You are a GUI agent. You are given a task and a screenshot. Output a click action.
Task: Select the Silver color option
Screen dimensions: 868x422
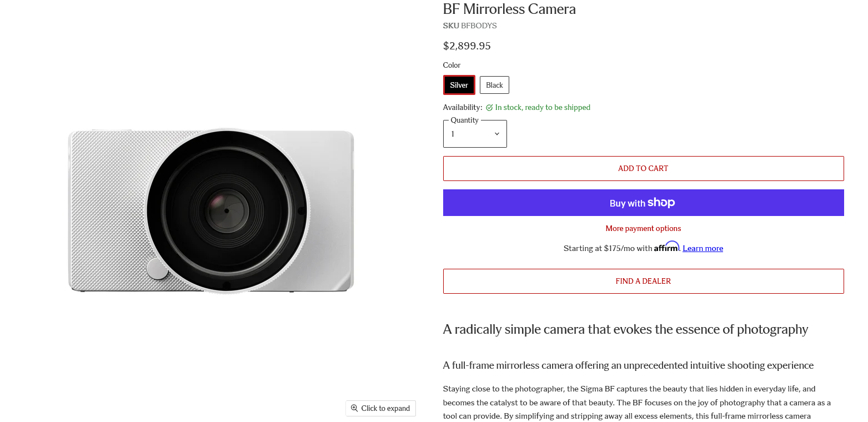pos(459,85)
